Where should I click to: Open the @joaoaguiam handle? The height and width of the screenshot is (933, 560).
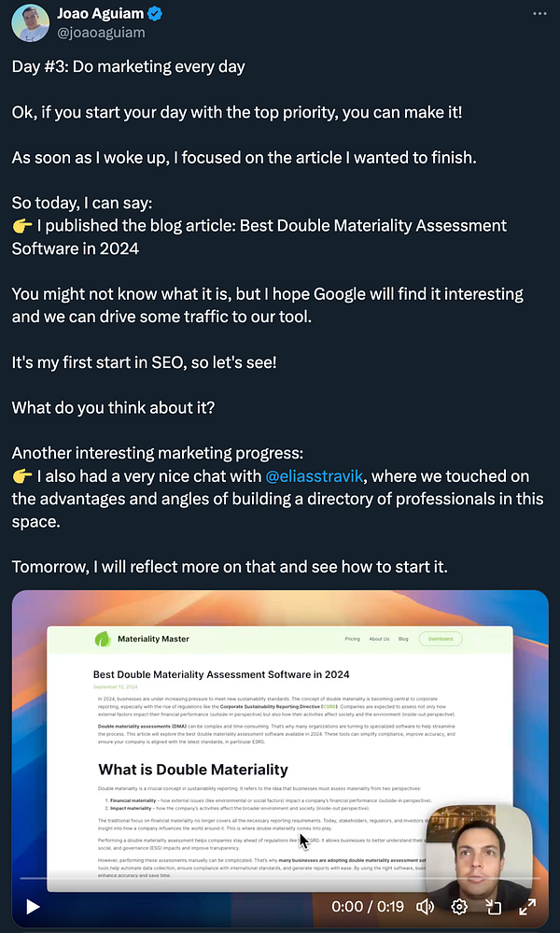point(101,33)
